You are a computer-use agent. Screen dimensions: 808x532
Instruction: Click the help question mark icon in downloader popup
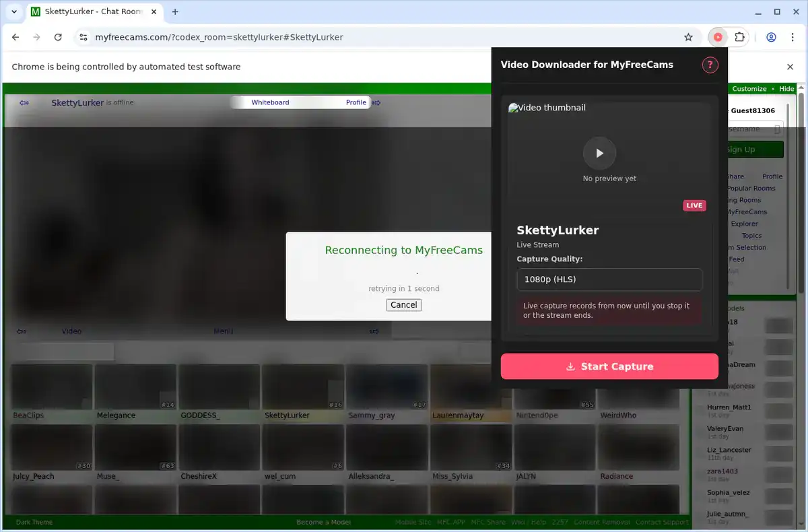coord(710,65)
